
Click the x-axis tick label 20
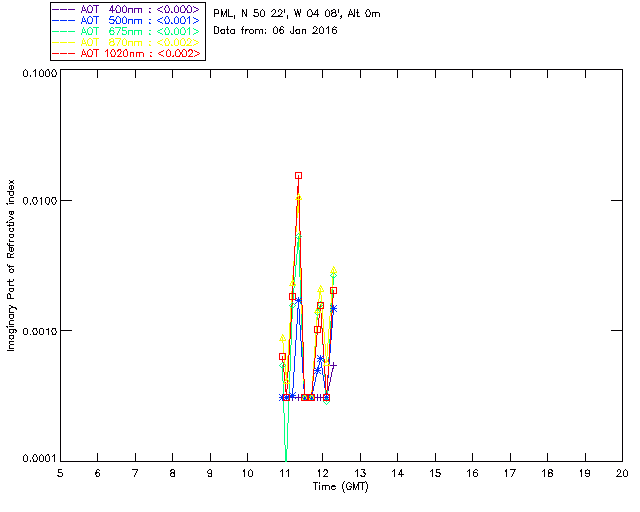[x=622, y=473]
